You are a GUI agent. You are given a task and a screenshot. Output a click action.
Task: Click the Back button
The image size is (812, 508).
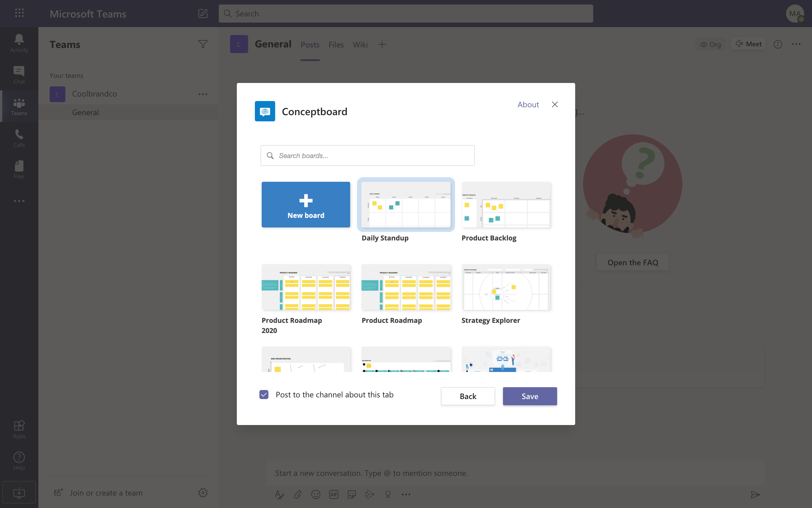pos(468,396)
